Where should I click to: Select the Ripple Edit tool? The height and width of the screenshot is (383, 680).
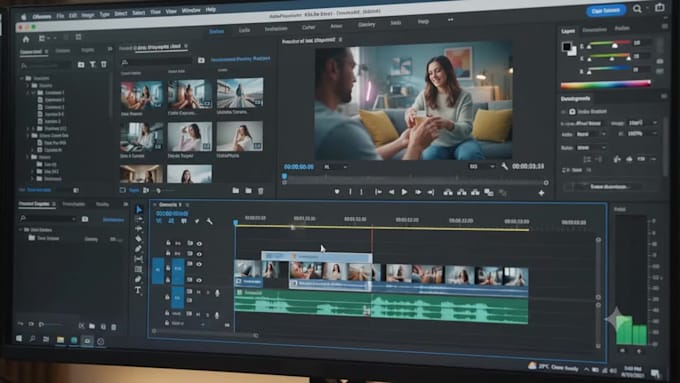pyautogui.click(x=139, y=229)
